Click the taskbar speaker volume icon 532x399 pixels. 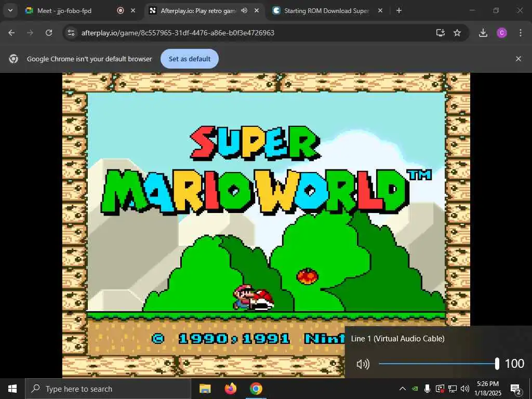point(465,389)
